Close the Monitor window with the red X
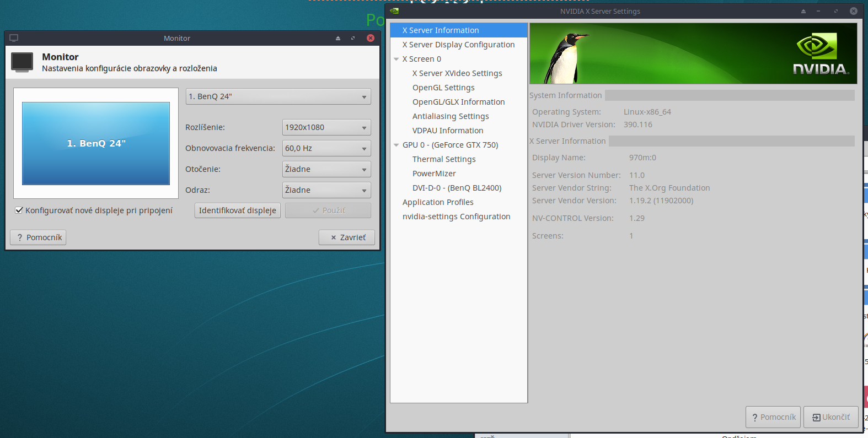 click(371, 38)
